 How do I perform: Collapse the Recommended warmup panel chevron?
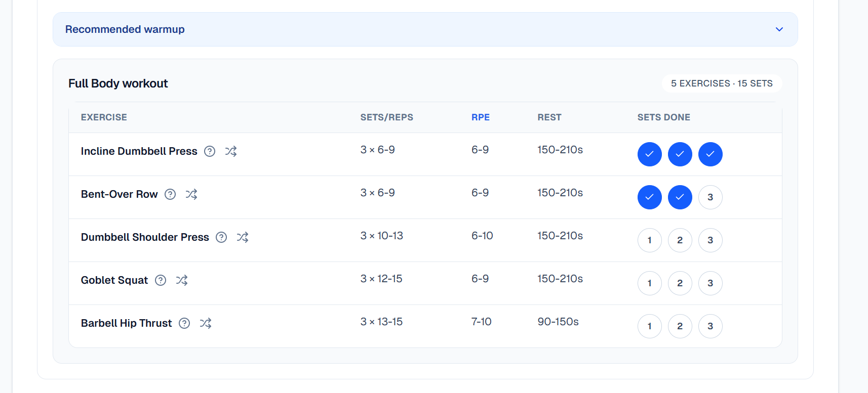coord(779,29)
